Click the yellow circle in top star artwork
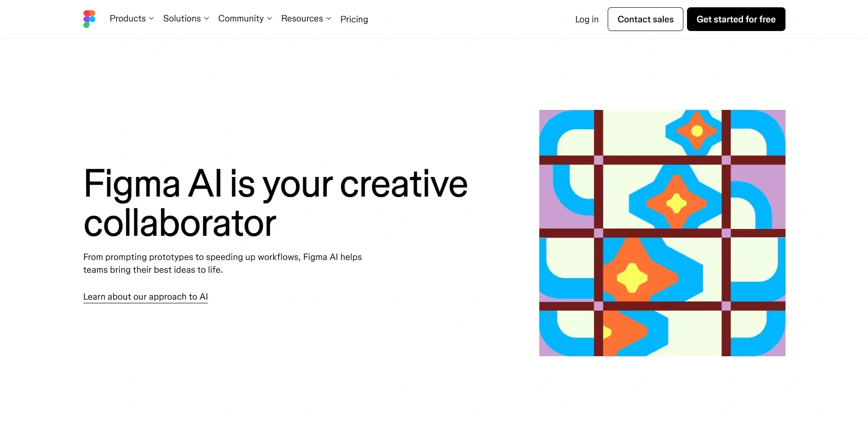This screenshot has width=868, height=426. (x=697, y=131)
